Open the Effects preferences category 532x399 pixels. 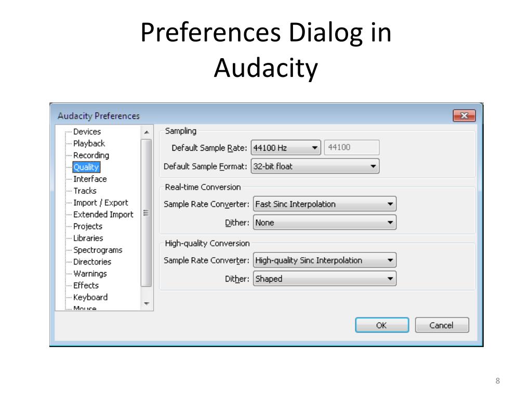pos(86,285)
